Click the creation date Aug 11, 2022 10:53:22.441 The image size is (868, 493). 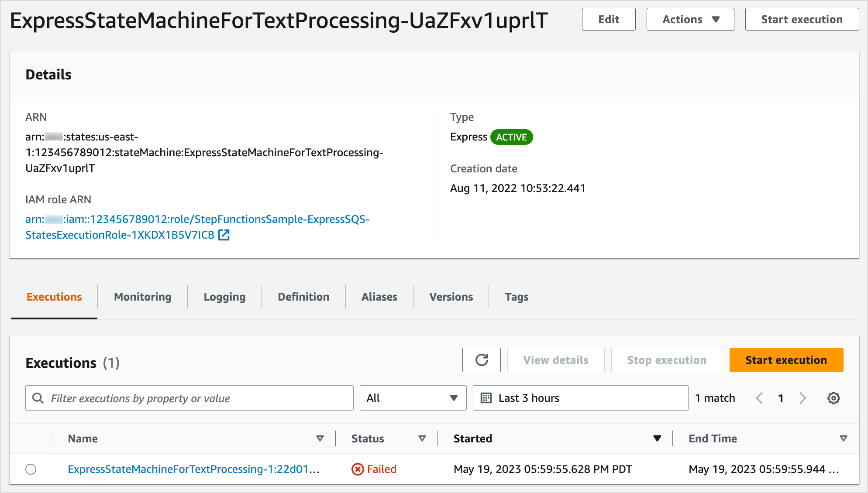[x=518, y=188]
